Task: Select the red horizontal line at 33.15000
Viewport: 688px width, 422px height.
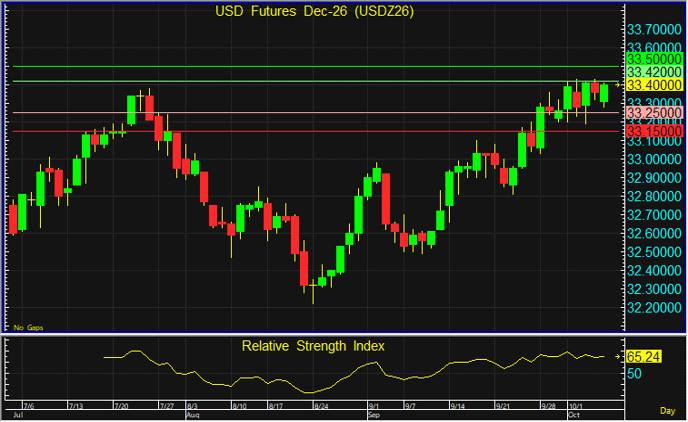Action: pos(316,131)
